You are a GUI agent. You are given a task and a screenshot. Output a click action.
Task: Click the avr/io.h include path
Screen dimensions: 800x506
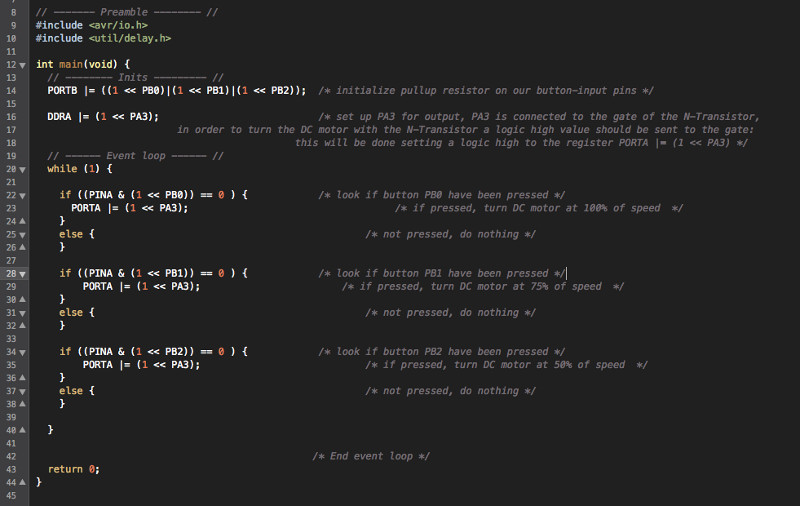[x=118, y=26]
